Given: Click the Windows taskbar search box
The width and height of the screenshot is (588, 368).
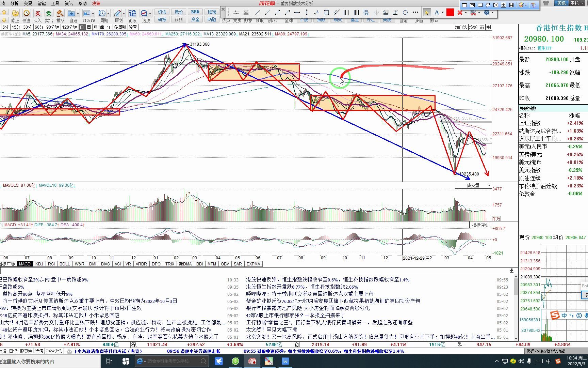Looking at the screenshot, I should (x=50, y=361).
